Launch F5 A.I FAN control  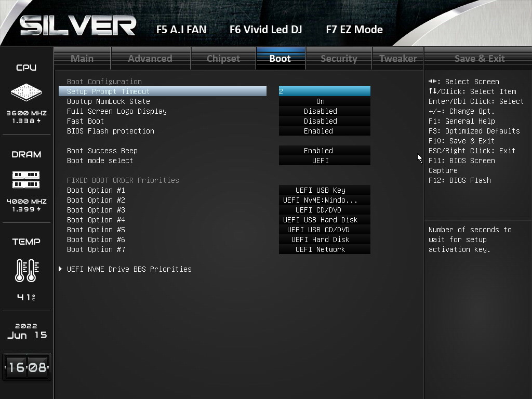(x=181, y=30)
